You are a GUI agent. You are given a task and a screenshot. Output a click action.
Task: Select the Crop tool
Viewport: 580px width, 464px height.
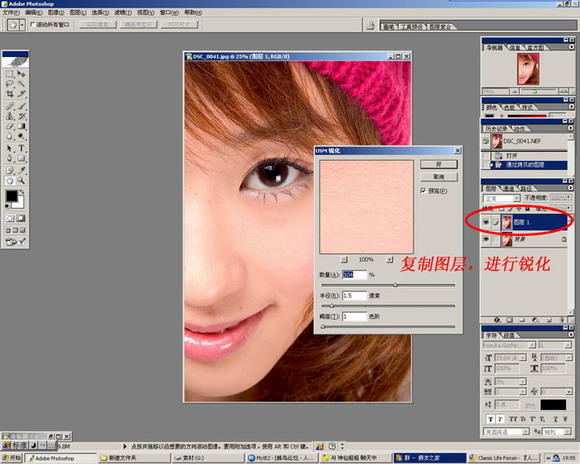(x=10, y=94)
